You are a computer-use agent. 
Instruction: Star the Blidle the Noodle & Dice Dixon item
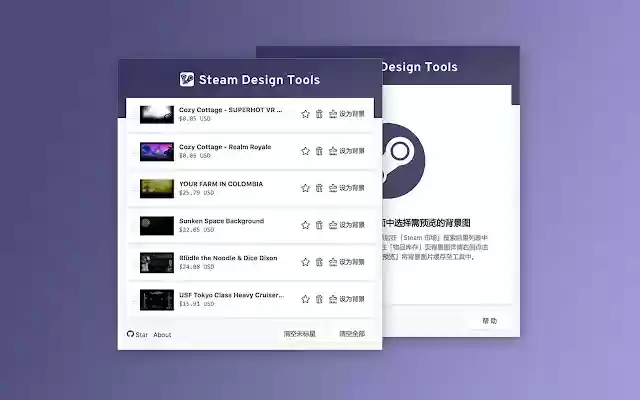(x=305, y=262)
